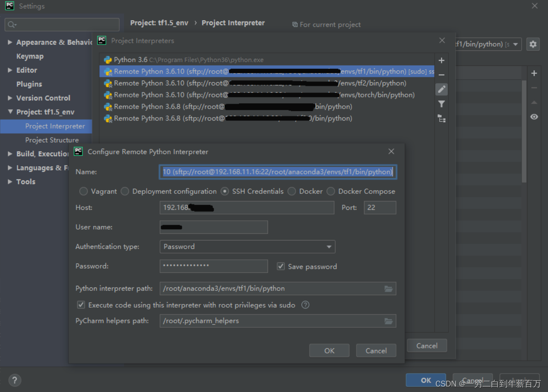The height and width of the screenshot is (392, 548).
Task: Toggle run with root privileges via sudo
Action: click(x=81, y=305)
